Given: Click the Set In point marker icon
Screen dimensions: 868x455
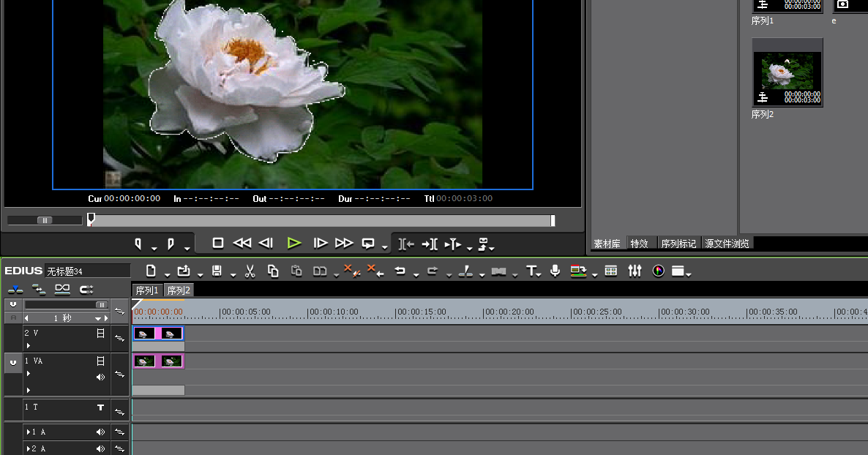Looking at the screenshot, I should pyautogui.click(x=138, y=243).
